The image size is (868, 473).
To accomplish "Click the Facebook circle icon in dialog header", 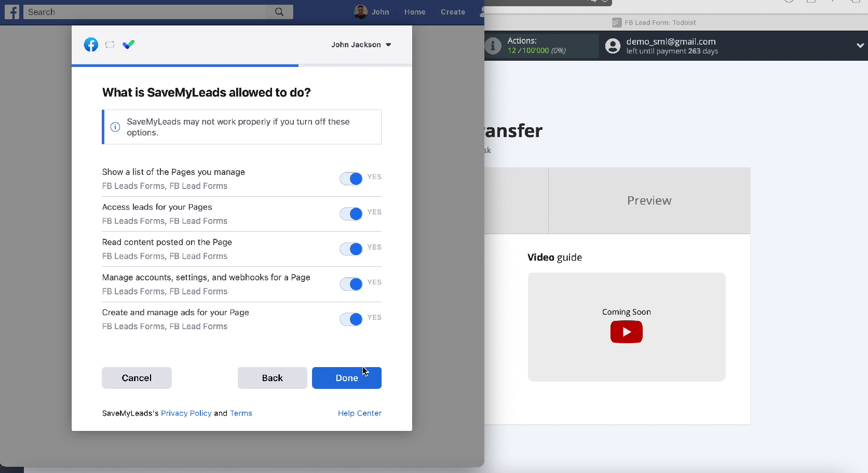I will 91,45.
